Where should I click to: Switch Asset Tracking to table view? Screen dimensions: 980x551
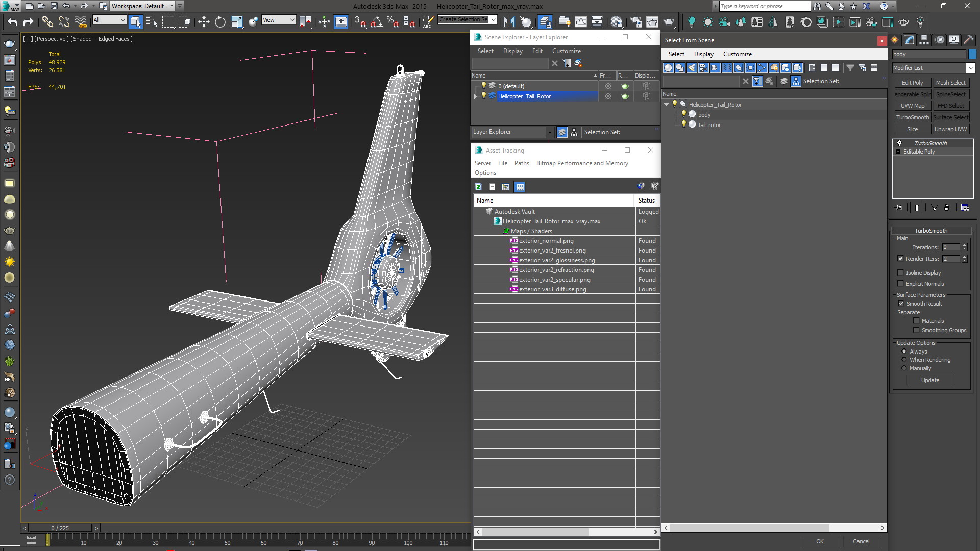point(520,187)
